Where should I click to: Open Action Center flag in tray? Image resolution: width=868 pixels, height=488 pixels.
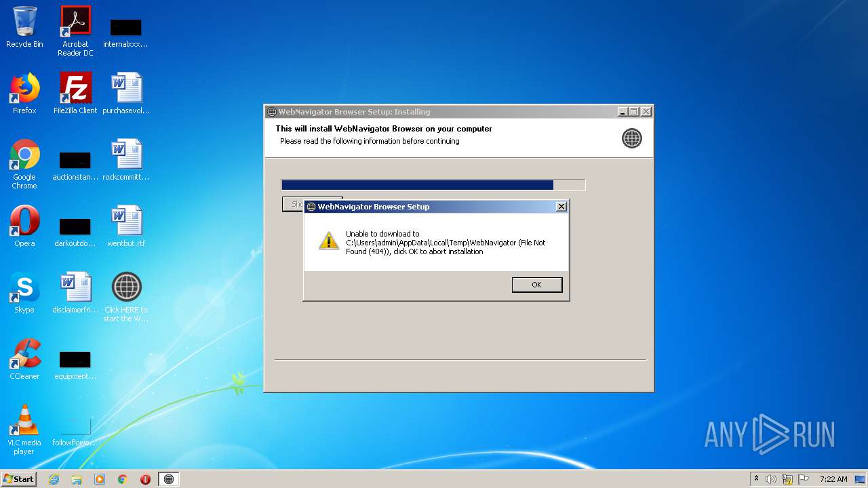coord(804,479)
